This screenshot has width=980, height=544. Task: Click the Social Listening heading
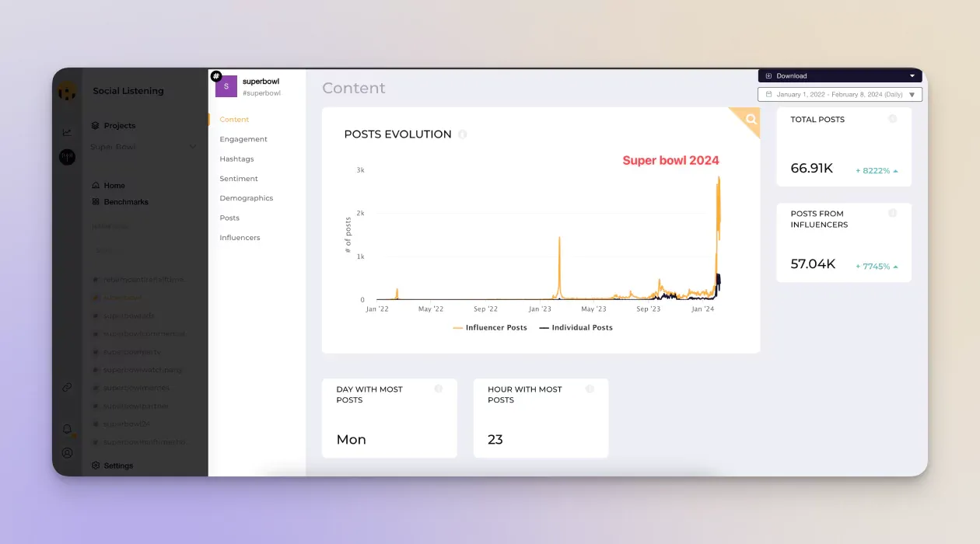(x=128, y=91)
